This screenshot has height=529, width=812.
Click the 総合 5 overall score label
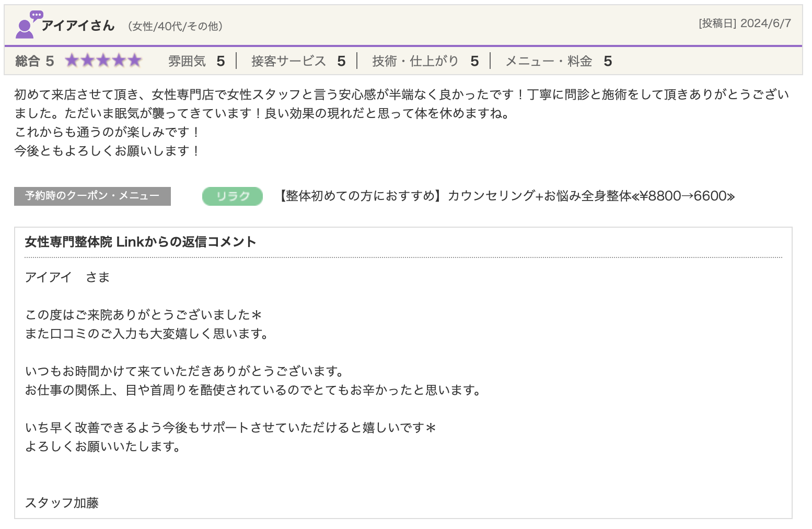34,61
